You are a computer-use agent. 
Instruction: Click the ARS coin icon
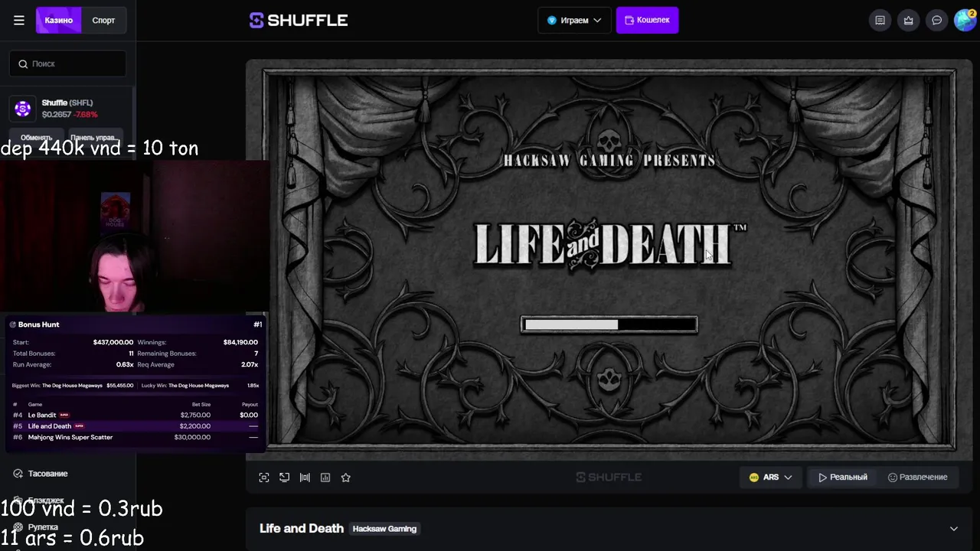(x=753, y=478)
